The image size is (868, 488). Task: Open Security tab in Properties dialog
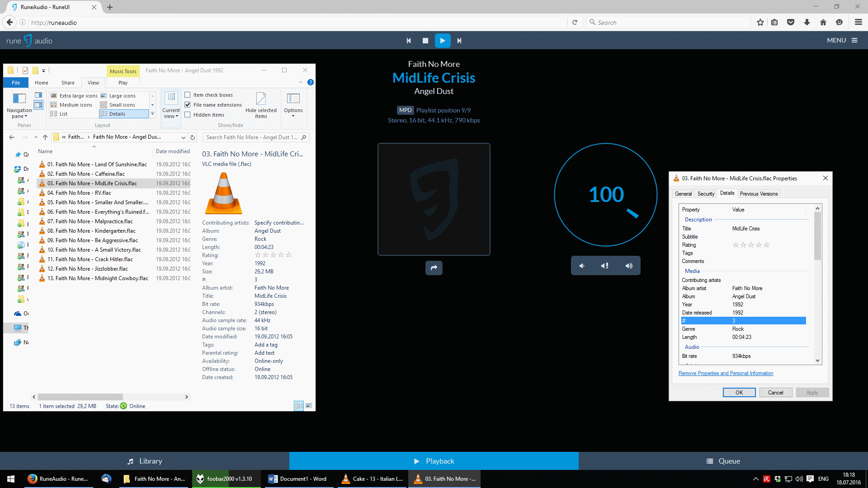706,194
